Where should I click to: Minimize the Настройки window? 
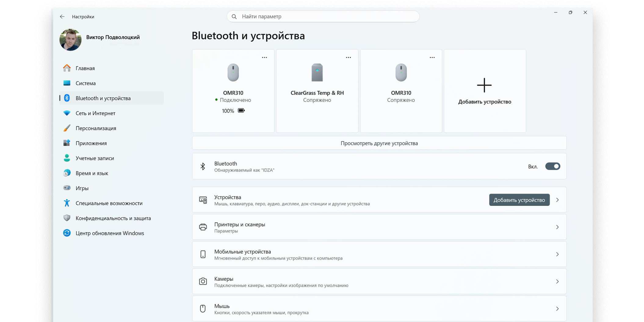[556, 13]
